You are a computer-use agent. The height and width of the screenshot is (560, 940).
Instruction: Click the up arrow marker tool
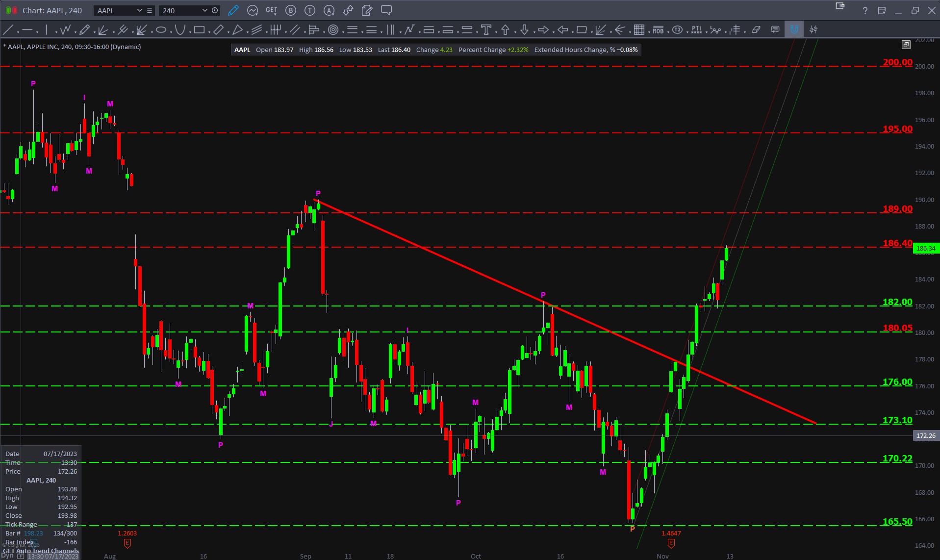tap(505, 30)
